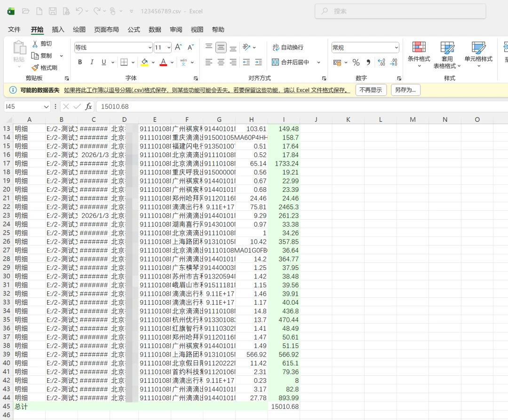Click the Cut (剪切) icon
508x420 pixels.
pos(37,43)
